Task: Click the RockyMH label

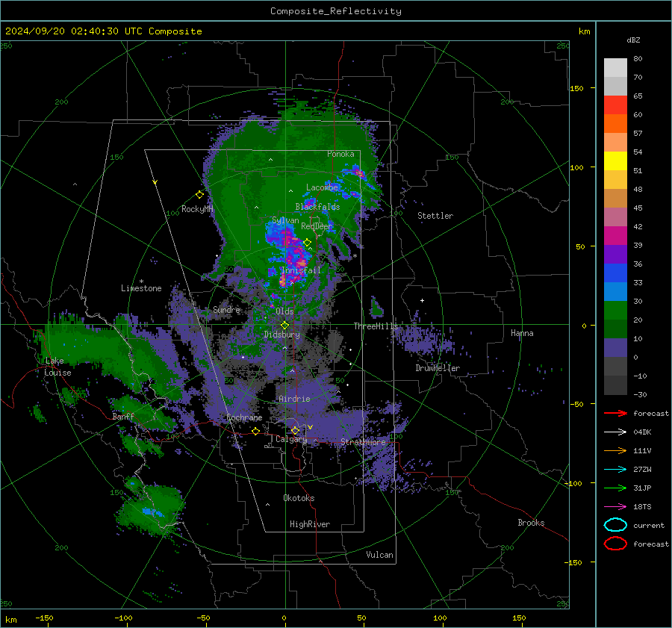Action: click(x=197, y=209)
